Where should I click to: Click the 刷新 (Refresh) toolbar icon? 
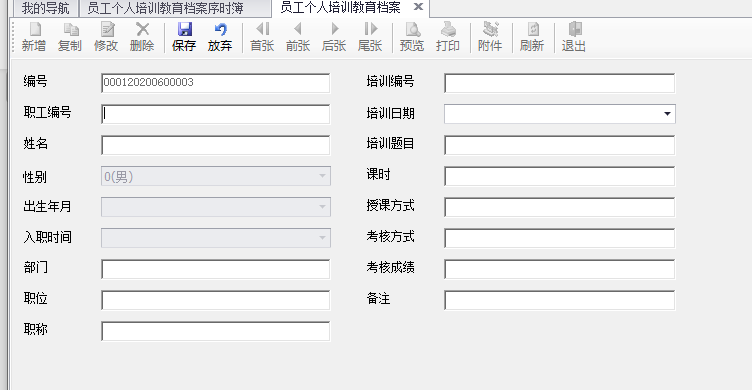(x=532, y=29)
